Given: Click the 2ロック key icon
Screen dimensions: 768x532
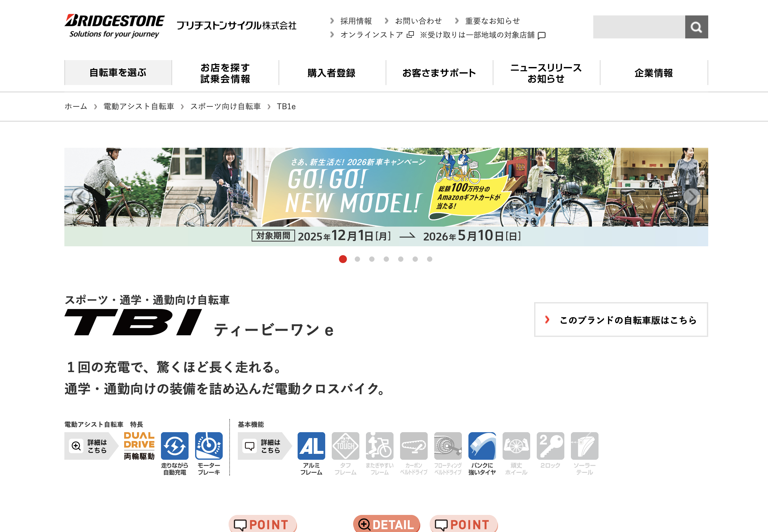Looking at the screenshot, I should click(x=550, y=446).
